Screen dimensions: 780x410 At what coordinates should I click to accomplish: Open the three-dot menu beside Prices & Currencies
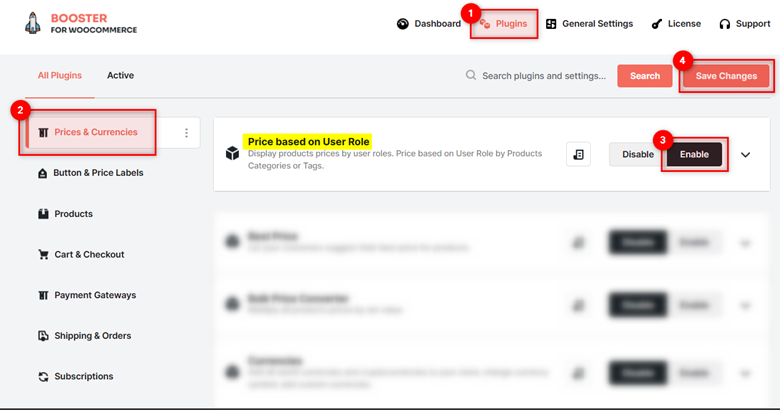(x=187, y=133)
